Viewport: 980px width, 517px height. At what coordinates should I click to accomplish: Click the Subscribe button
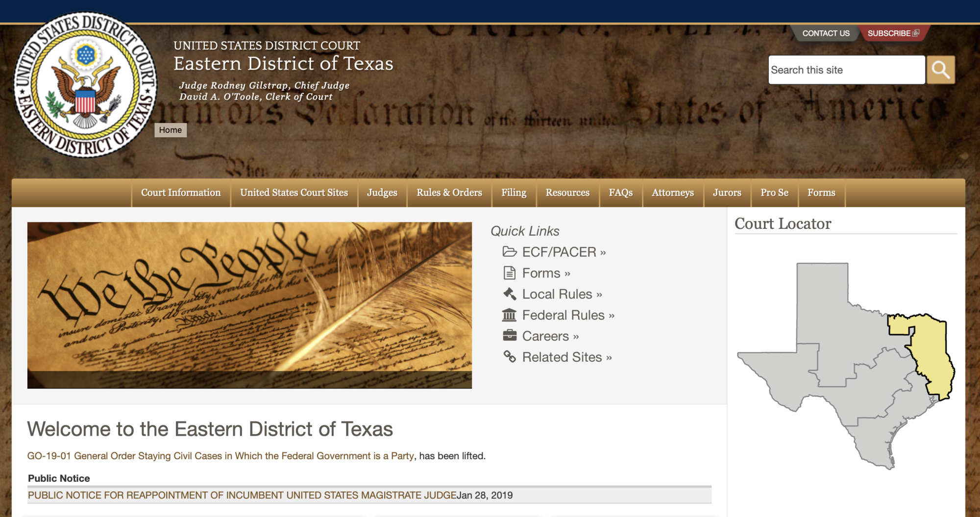click(893, 33)
